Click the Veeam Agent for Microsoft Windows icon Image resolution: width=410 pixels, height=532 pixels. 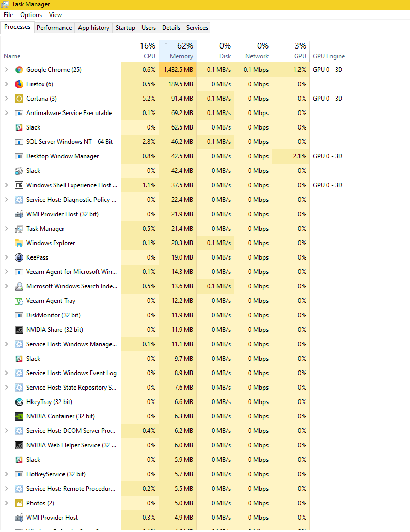point(19,272)
